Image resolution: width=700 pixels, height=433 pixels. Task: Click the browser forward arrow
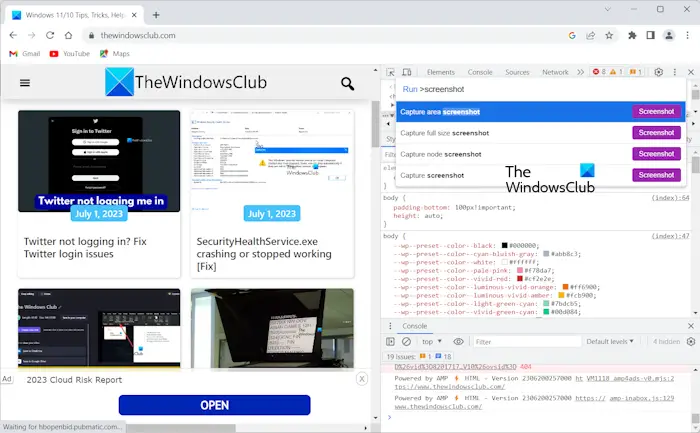(31, 35)
